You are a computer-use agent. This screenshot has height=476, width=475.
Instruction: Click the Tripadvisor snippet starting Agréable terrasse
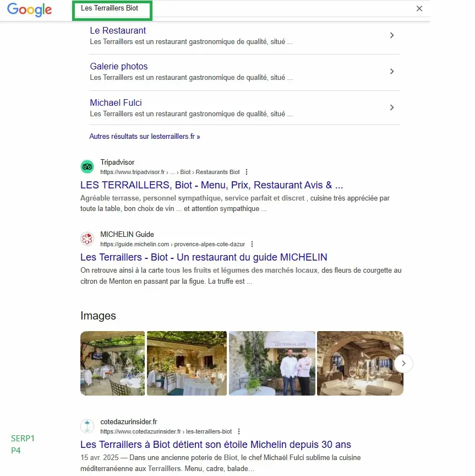click(x=235, y=203)
